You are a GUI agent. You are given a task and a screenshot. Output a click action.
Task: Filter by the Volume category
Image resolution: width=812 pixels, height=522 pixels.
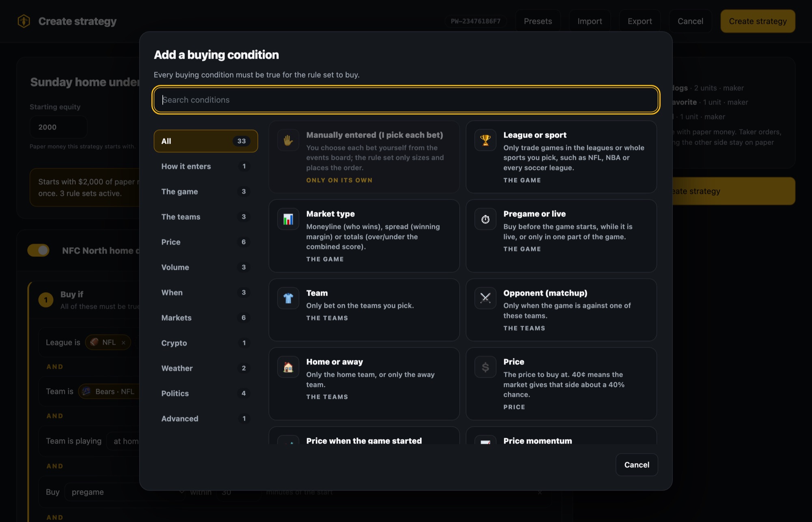pos(206,267)
